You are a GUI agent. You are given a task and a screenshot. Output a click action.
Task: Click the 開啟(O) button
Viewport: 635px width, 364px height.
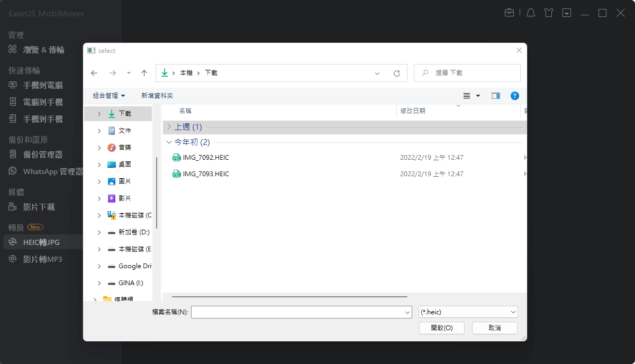[441, 327]
